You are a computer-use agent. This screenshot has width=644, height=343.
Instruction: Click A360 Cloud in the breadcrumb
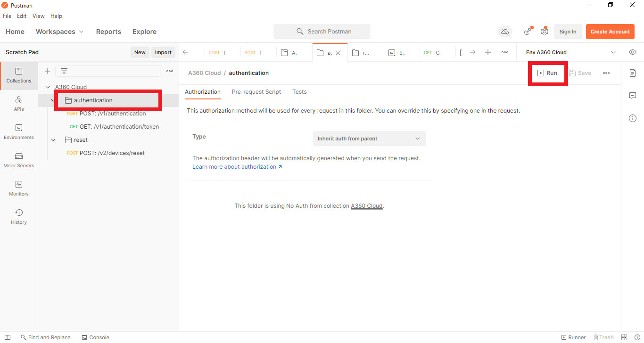point(205,73)
